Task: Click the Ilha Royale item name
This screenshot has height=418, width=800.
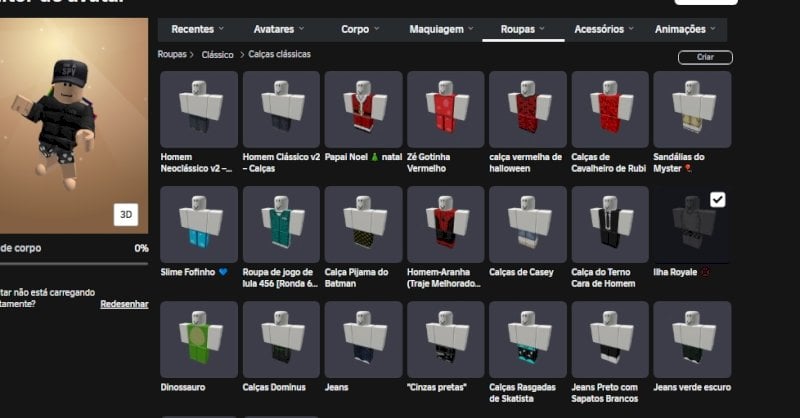Action: point(675,272)
